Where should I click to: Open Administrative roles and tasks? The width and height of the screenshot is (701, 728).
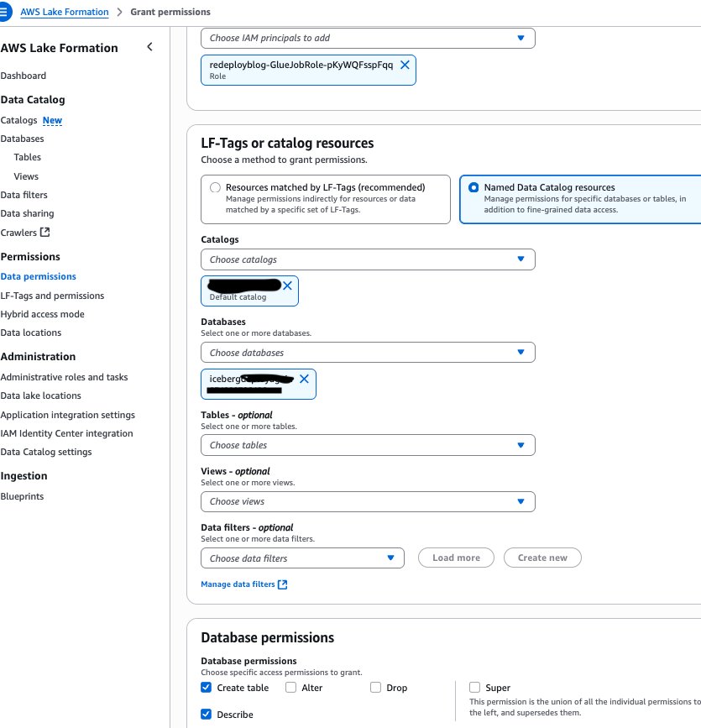click(64, 377)
